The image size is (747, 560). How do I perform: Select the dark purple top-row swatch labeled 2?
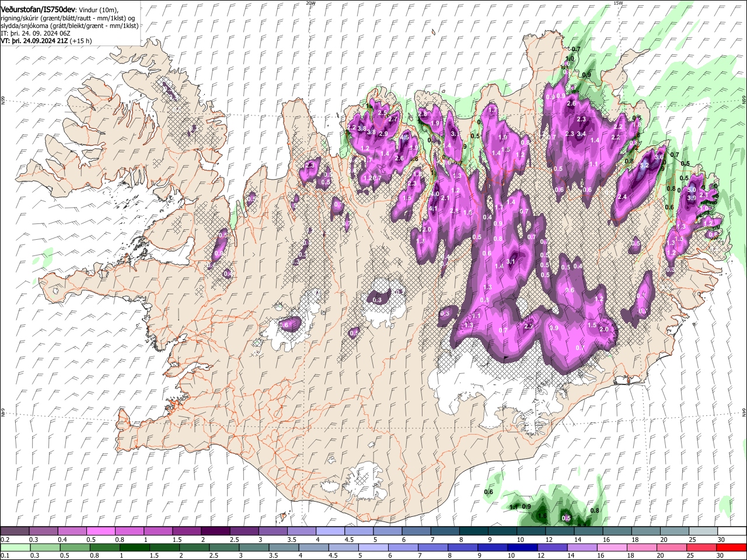215,531
